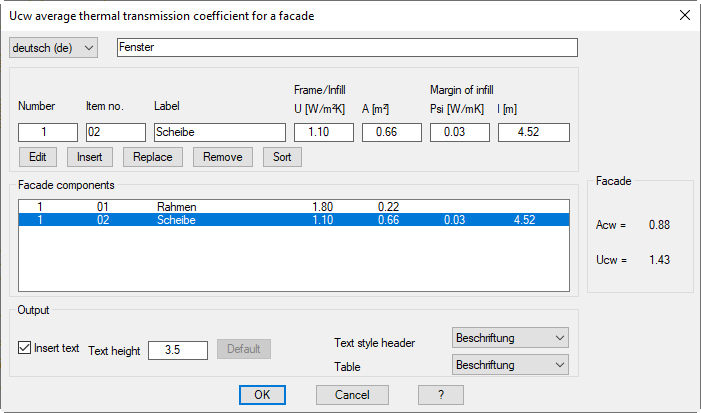Click the Edit button
The height and width of the screenshot is (413, 701).
[x=38, y=157]
